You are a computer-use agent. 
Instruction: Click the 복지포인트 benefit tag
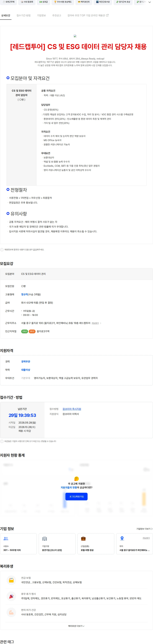[84, 2]
